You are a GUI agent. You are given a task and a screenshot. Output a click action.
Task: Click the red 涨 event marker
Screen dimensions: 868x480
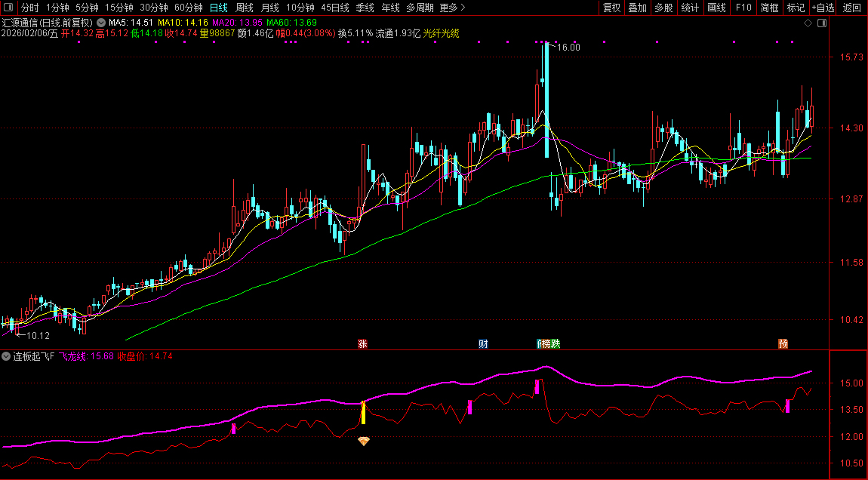point(362,344)
